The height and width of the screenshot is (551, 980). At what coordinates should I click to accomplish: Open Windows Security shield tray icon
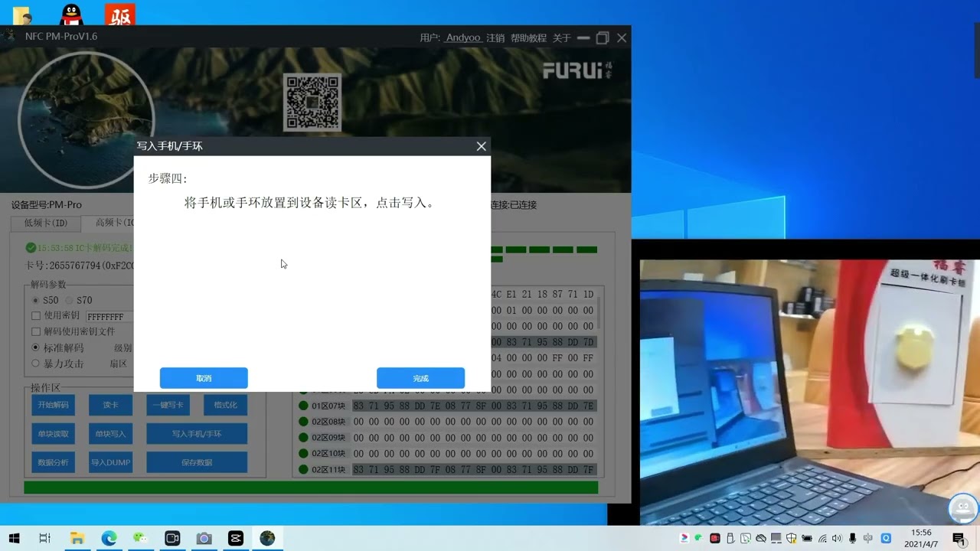792,538
